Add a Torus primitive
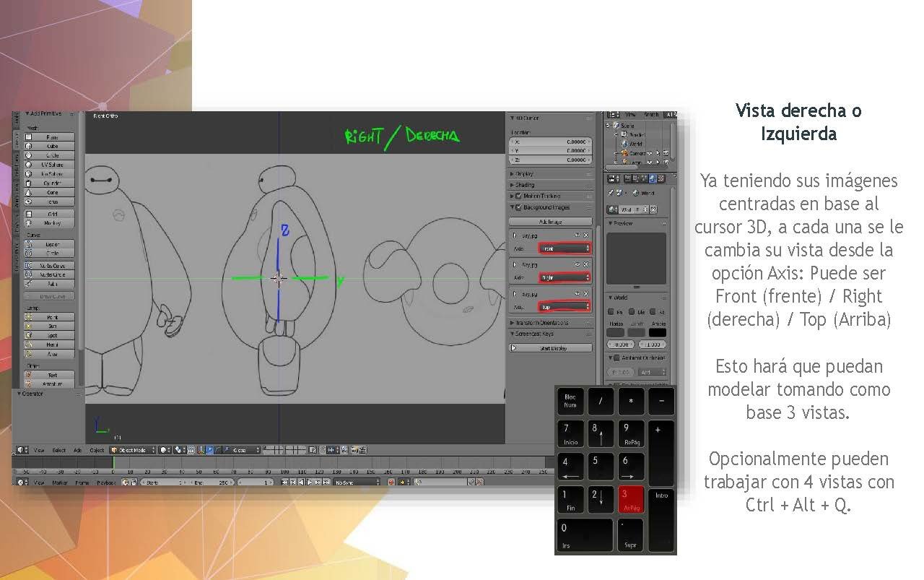This screenshot has width=924, height=580. tap(49, 202)
